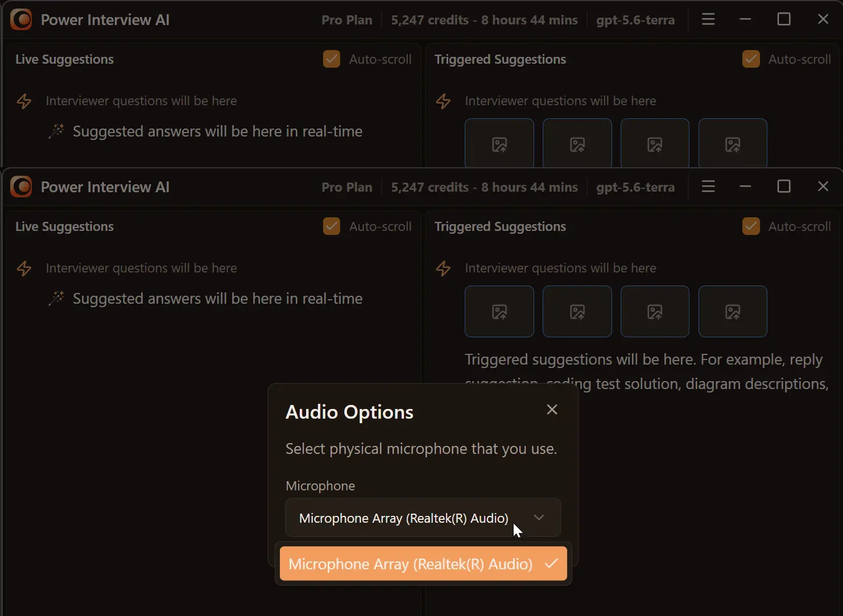Image resolution: width=843 pixels, height=616 pixels.
Task: Click fourth image upload box in back window
Action: point(733,143)
